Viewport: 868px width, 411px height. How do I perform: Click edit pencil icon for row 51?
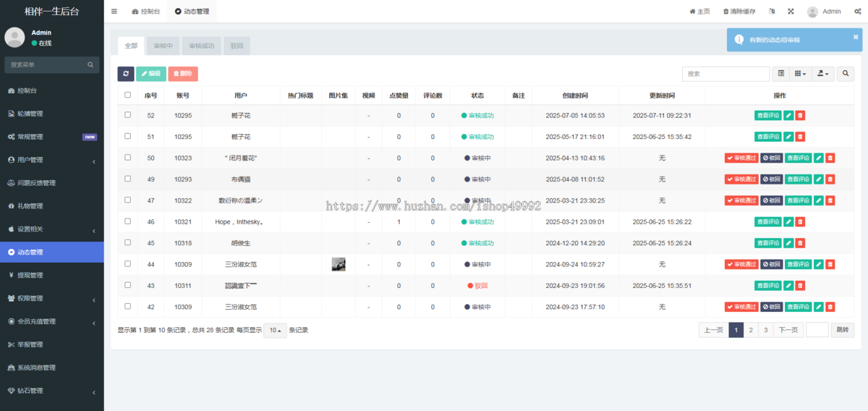(788, 137)
